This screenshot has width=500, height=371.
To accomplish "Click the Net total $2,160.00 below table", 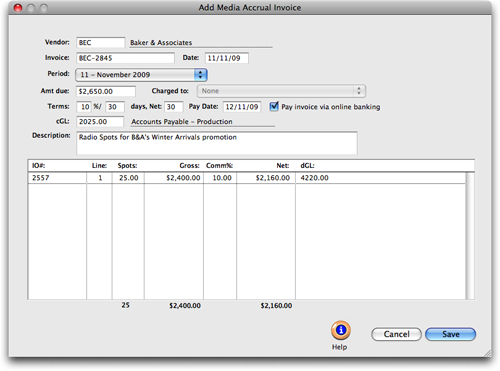I will pos(276,306).
